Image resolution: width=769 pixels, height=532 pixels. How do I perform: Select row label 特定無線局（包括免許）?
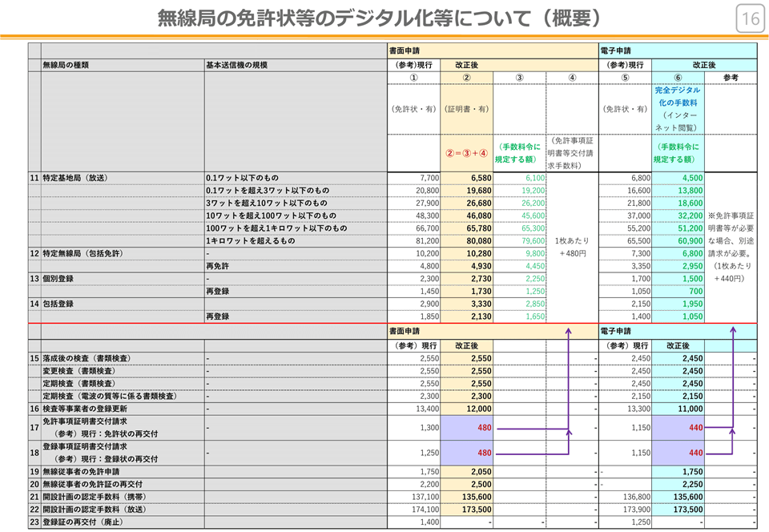[x=83, y=253]
